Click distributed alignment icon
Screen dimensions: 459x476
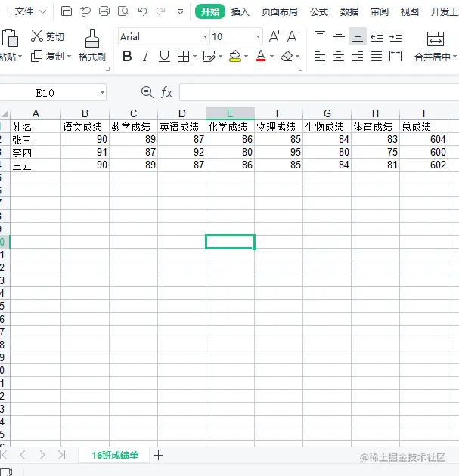(395, 56)
